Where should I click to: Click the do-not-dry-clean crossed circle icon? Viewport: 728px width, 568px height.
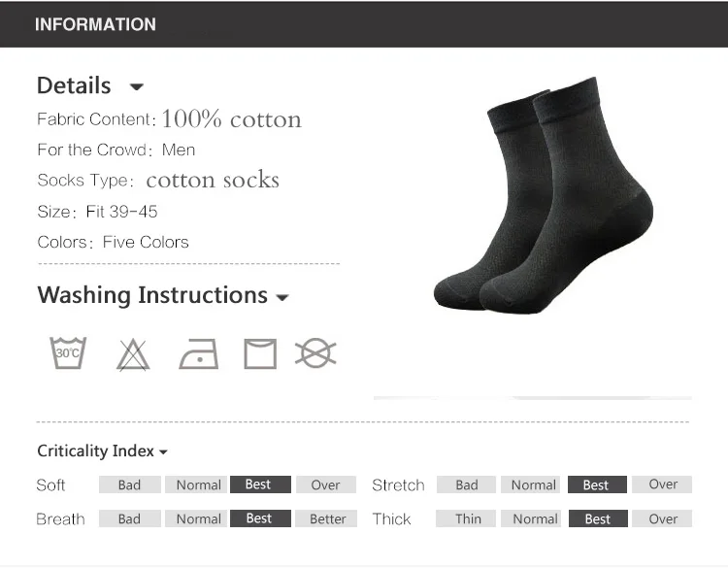315,353
